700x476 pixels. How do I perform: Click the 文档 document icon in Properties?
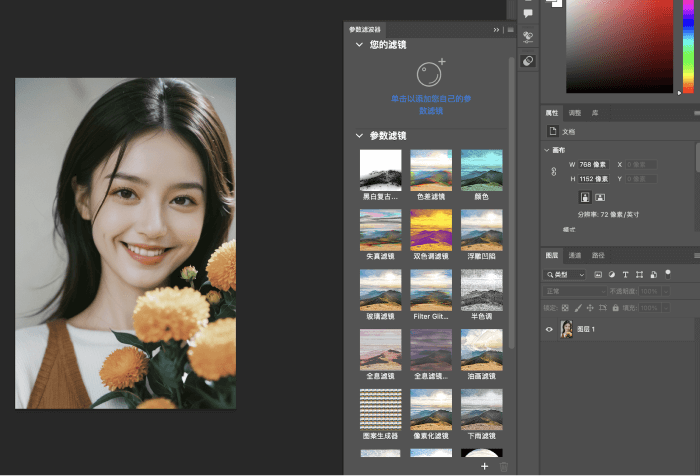click(553, 131)
